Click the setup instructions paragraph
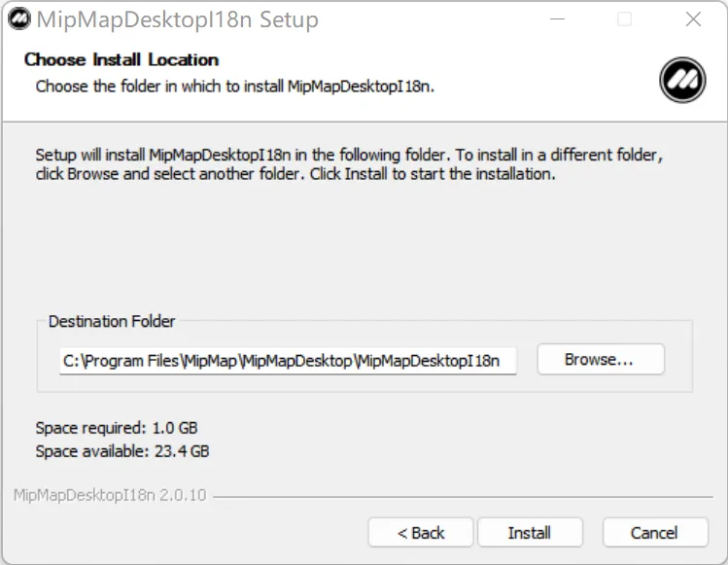728x565 pixels. (x=350, y=164)
